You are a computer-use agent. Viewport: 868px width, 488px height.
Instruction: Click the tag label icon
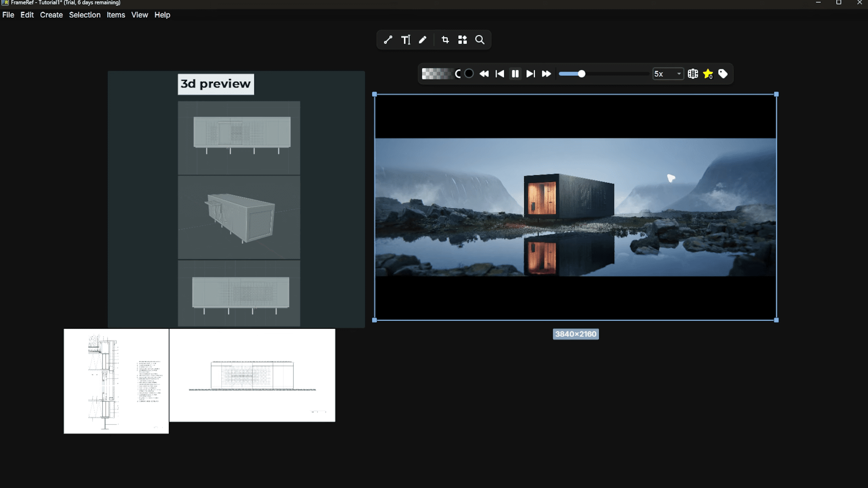[x=723, y=74]
